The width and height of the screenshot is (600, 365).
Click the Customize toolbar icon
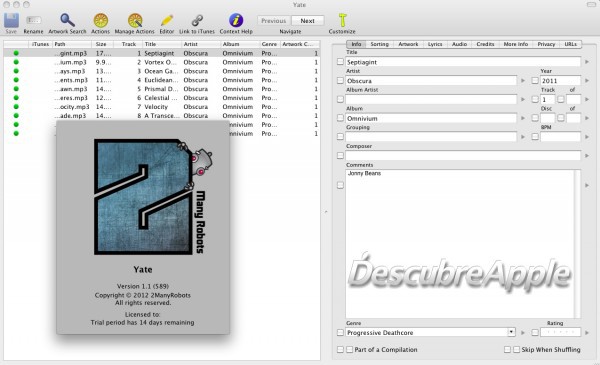342,20
